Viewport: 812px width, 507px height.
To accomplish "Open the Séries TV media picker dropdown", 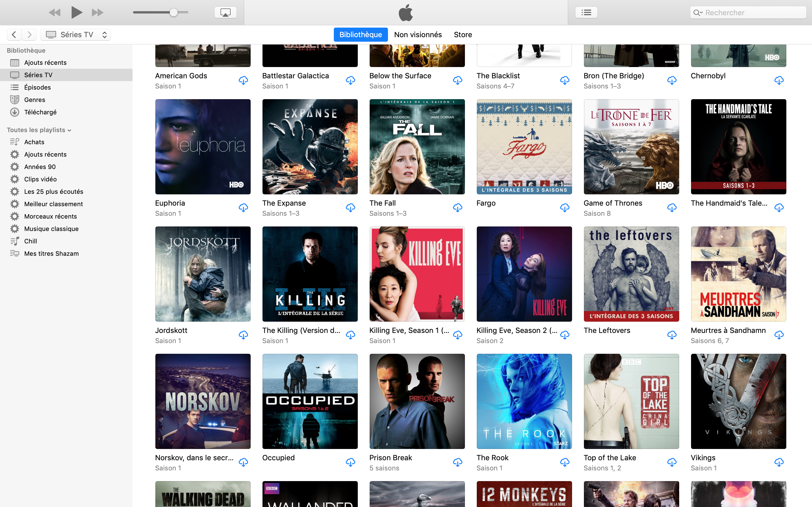I will (x=76, y=35).
